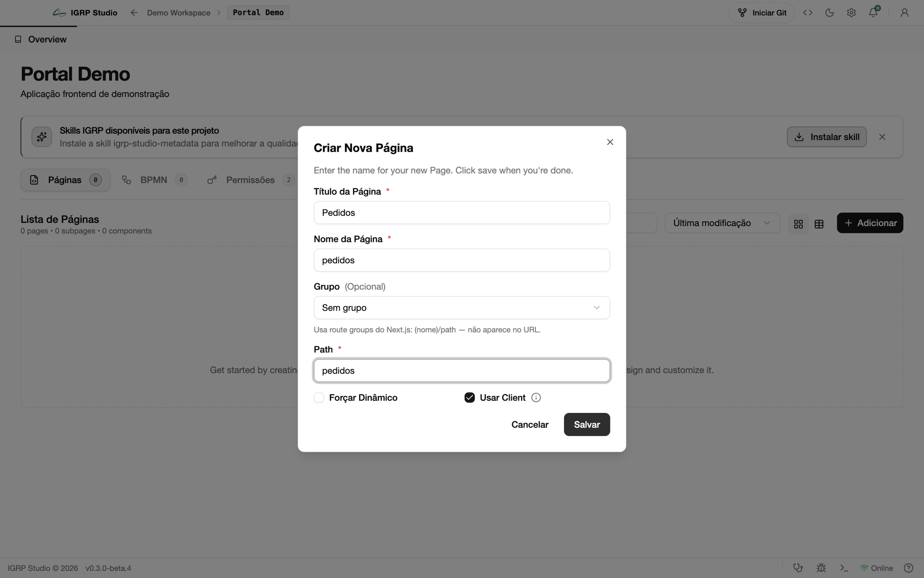Open the Demo Workspace breadcrumb link

tap(178, 12)
